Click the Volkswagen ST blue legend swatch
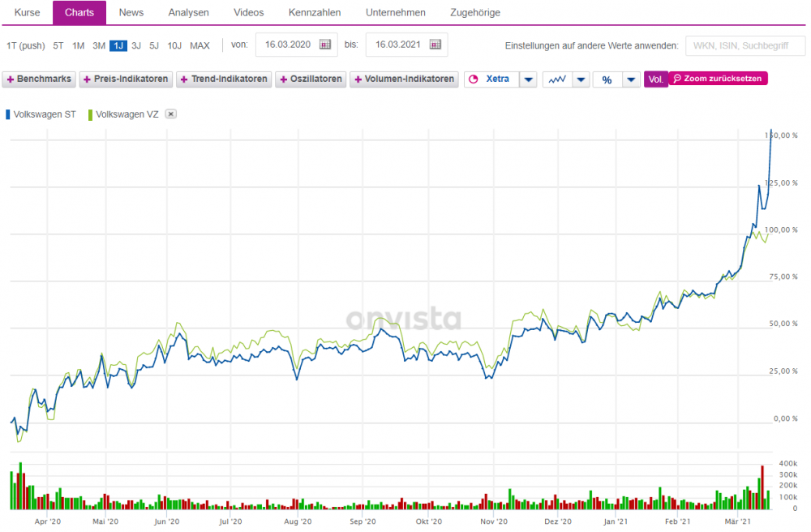This screenshot has height=532, width=811. click(x=9, y=114)
